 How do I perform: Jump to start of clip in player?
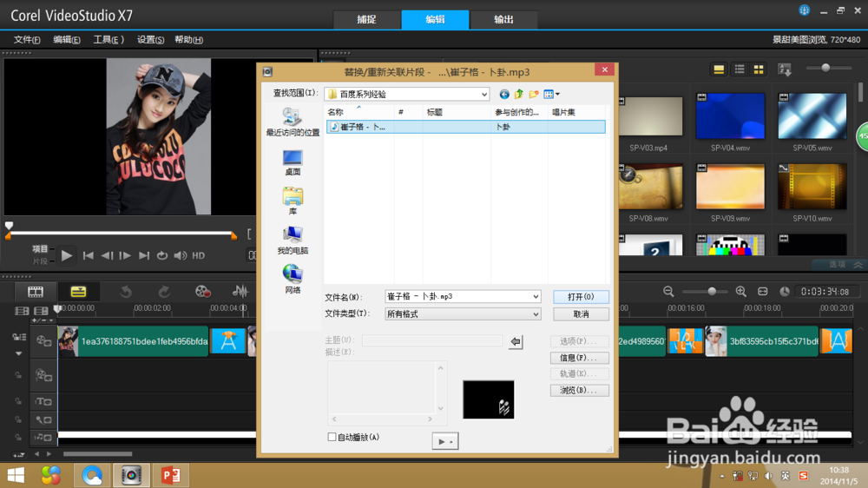[x=88, y=255]
